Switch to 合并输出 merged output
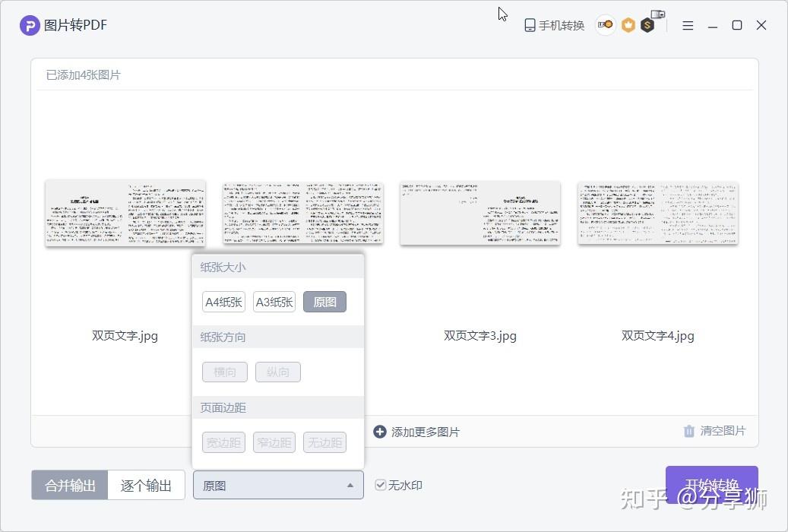Viewport: 788px width, 532px height. (x=70, y=485)
